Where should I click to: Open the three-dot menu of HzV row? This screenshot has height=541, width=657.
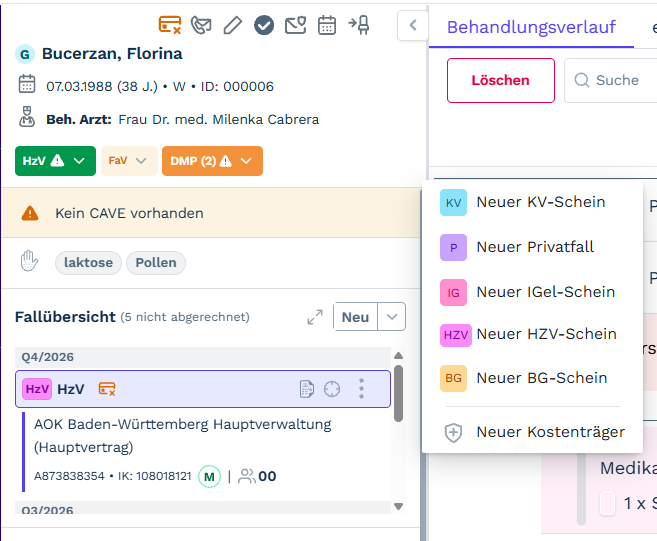tap(362, 389)
